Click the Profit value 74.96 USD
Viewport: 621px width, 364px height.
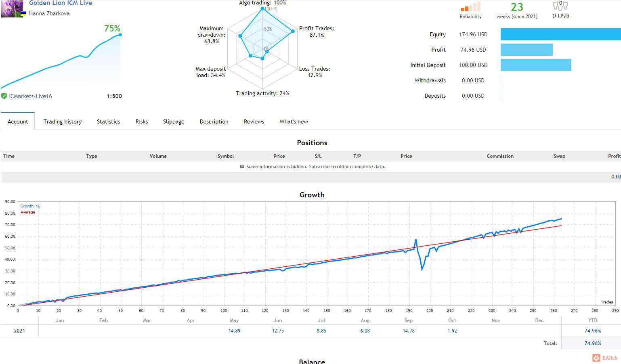(x=473, y=50)
